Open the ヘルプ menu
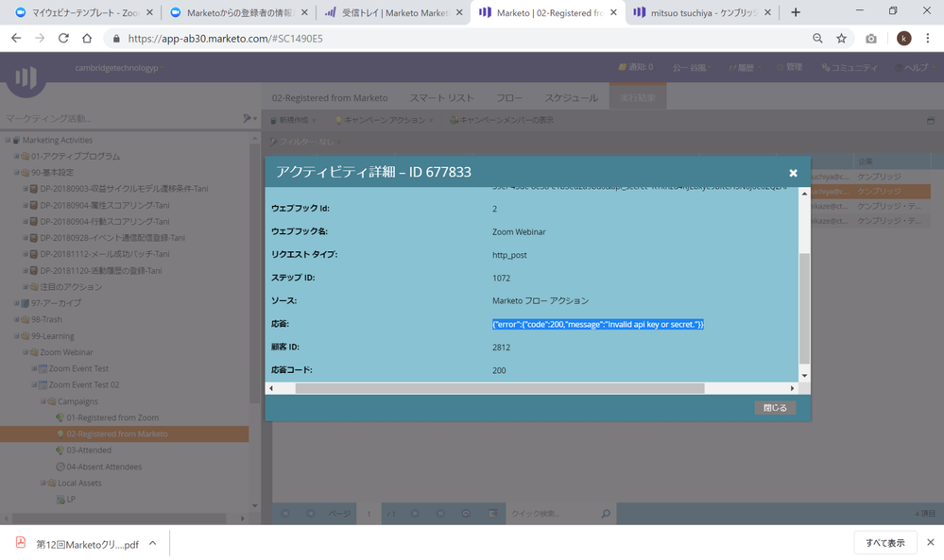The height and width of the screenshot is (560, 944). pyautogui.click(x=915, y=68)
